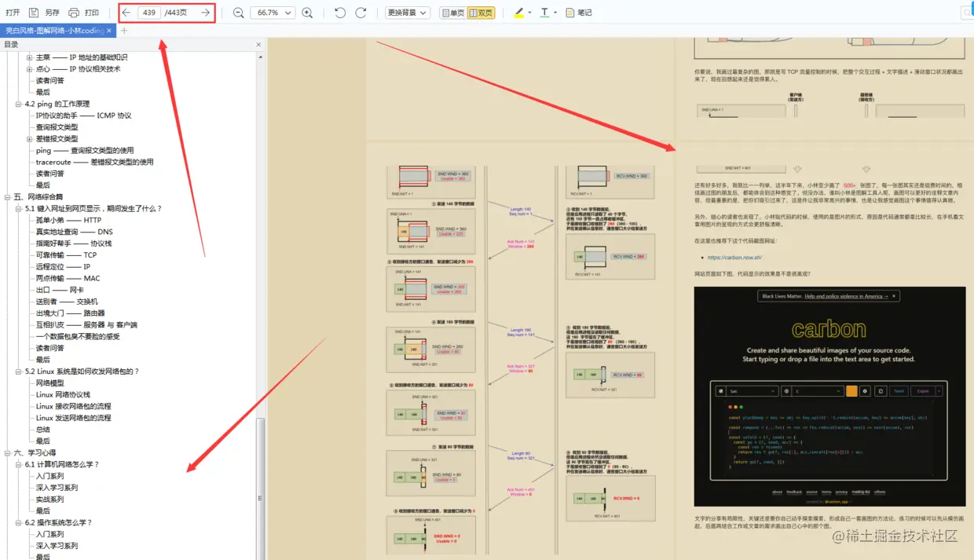Open the highlighter color dropdown arrow
This screenshot has height=560, width=974.
(529, 13)
